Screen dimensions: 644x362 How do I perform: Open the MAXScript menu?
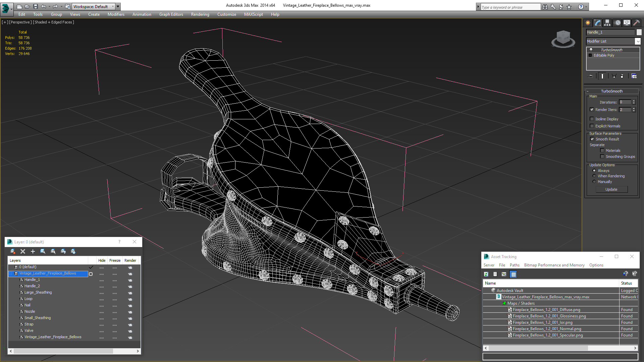[254, 14]
